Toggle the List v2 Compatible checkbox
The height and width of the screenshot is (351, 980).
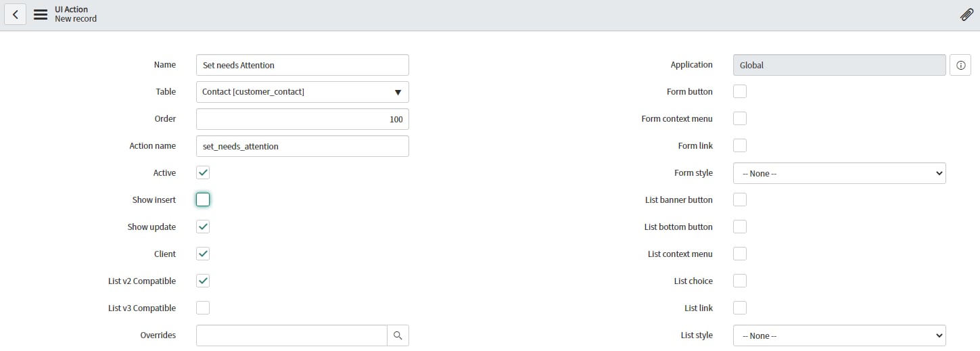(x=203, y=281)
